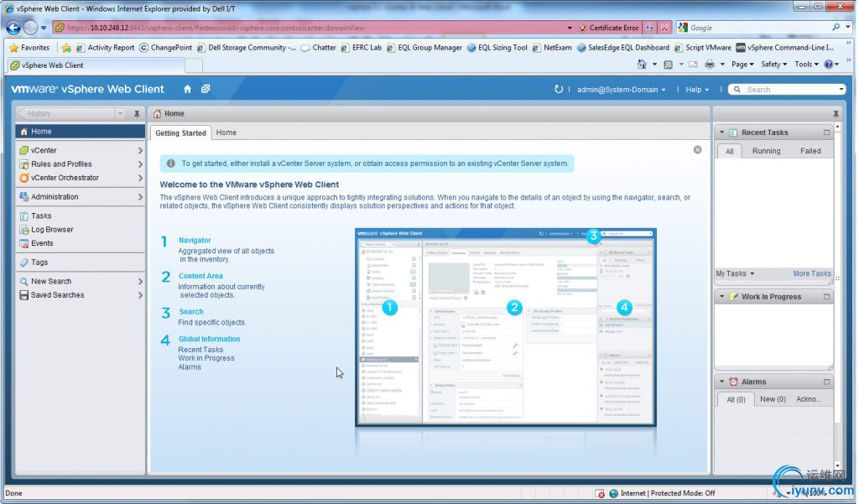Collapse the Alarms panel
859x504 pixels.
pyautogui.click(x=721, y=382)
